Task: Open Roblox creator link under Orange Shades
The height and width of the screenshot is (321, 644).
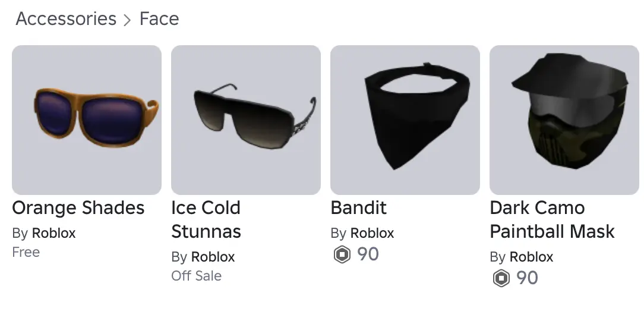Action: click(54, 233)
